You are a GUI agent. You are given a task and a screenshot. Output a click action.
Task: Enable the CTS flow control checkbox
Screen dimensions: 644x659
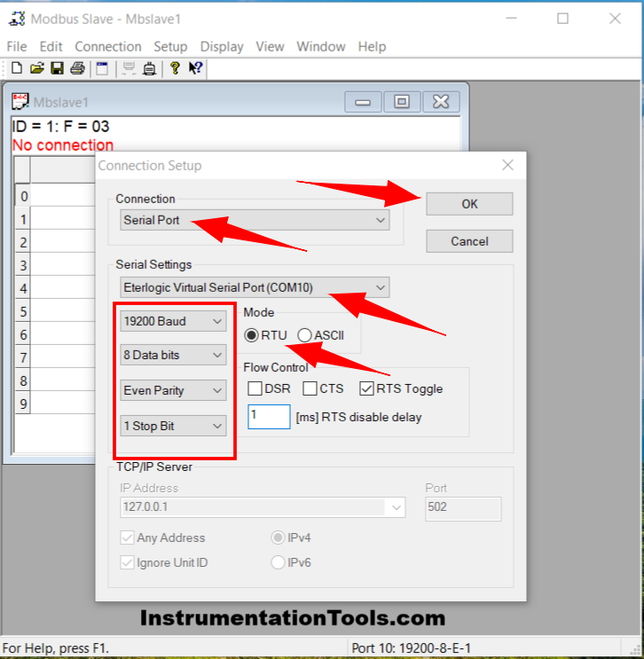pyautogui.click(x=310, y=388)
